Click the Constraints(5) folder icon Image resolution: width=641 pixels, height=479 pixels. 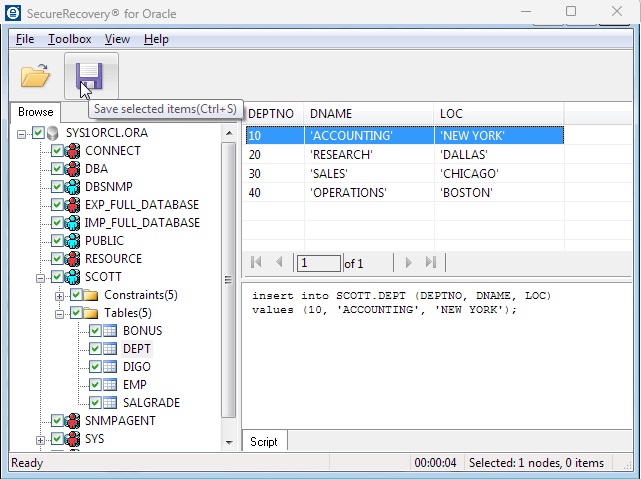tap(91, 295)
